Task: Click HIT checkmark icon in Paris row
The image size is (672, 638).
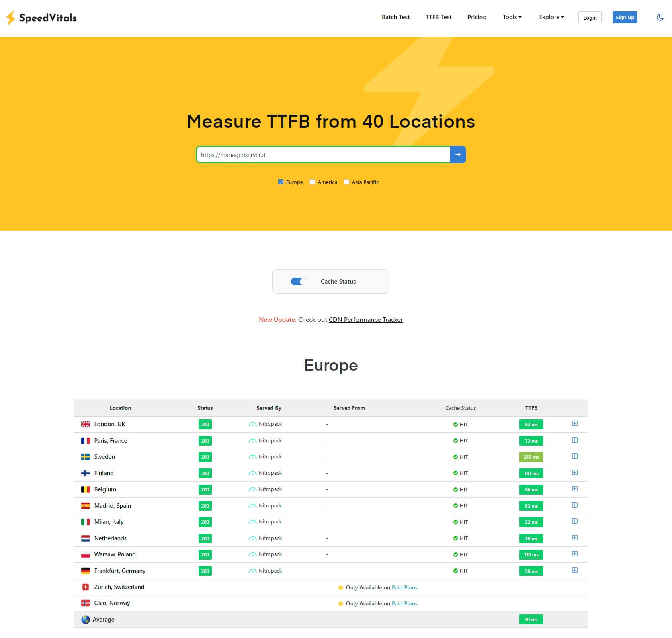Action: 455,441
